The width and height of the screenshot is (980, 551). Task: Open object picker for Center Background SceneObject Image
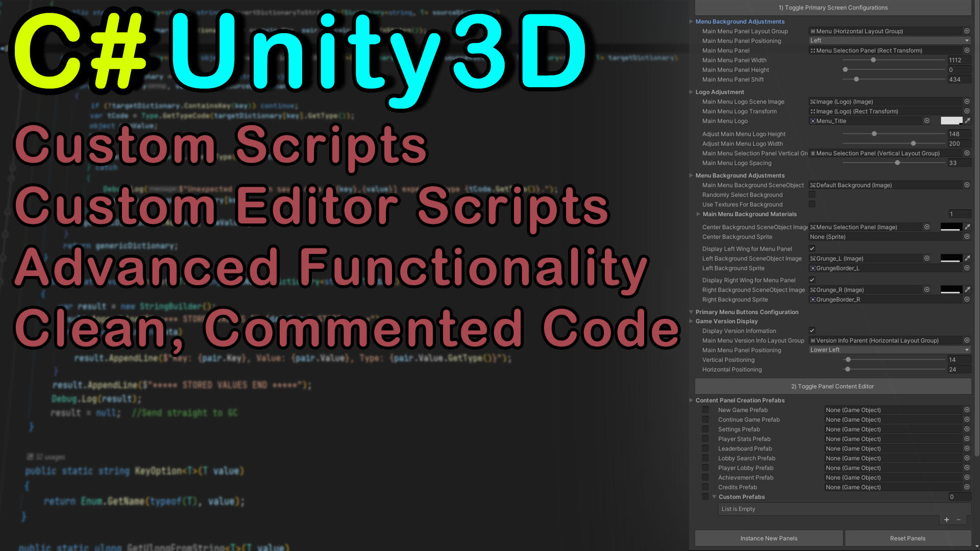point(927,227)
